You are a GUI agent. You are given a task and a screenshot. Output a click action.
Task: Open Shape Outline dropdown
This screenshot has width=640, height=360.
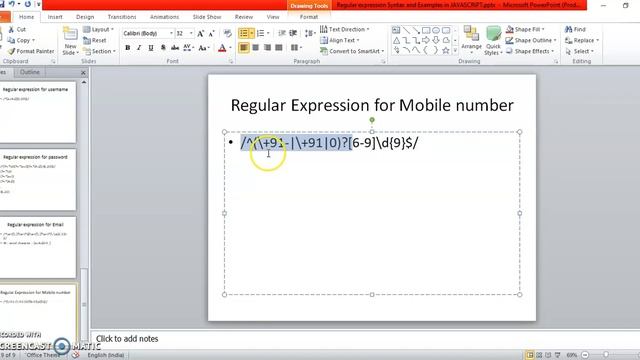(531, 40)
